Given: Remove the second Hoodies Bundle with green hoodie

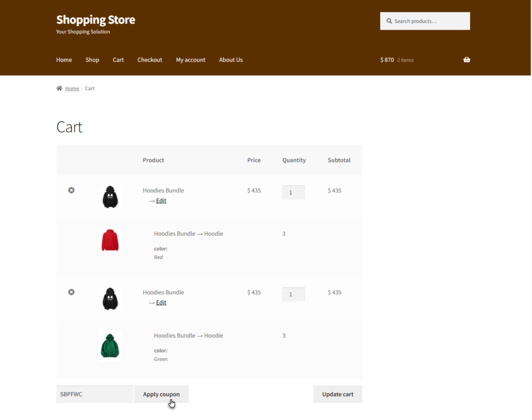Looking at the screenshot, I should (71, 292).
